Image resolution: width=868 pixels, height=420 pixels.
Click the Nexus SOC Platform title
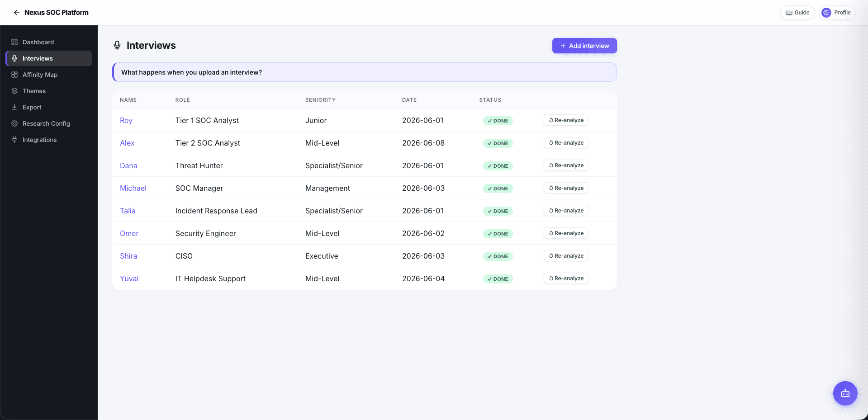(x=57, y=13)
